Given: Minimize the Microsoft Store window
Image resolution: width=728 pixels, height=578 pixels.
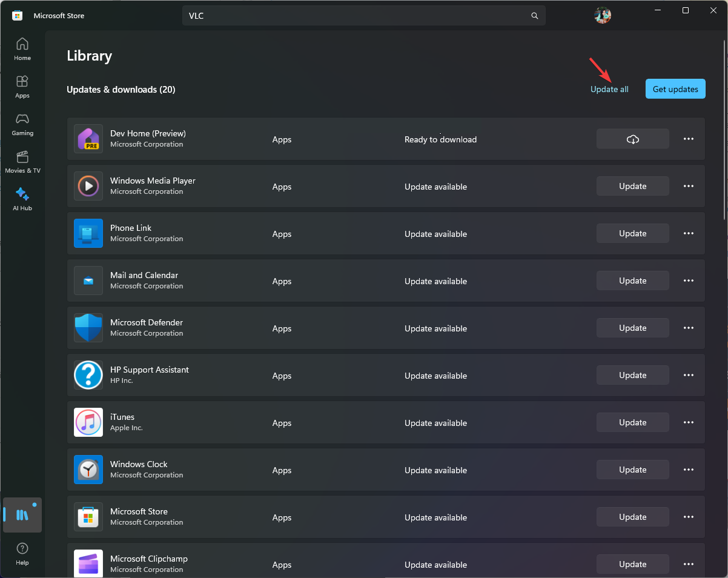Looking at the screenshot, I should tap(657, 10).
